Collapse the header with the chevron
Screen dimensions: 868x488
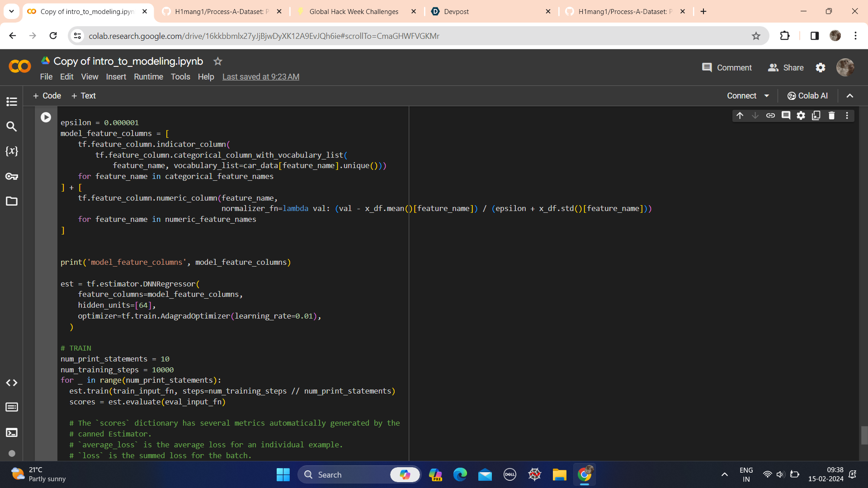(x=850, y=96)
